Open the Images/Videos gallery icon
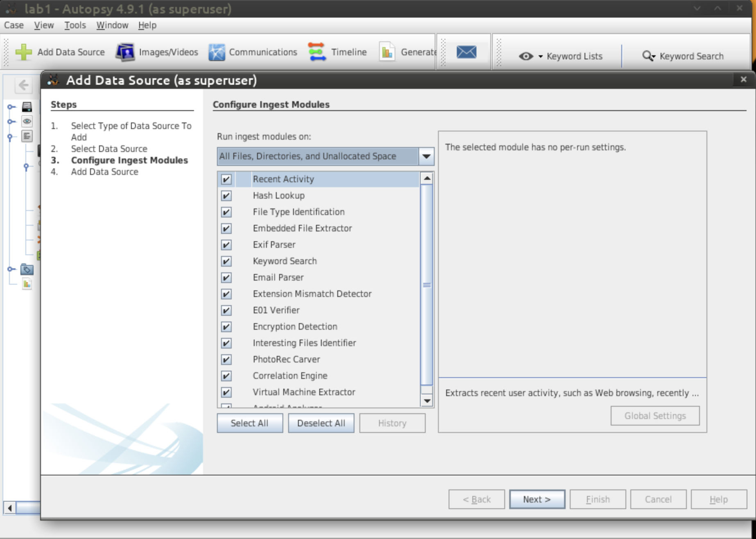 pyautogui.click(x=125, y=52)
